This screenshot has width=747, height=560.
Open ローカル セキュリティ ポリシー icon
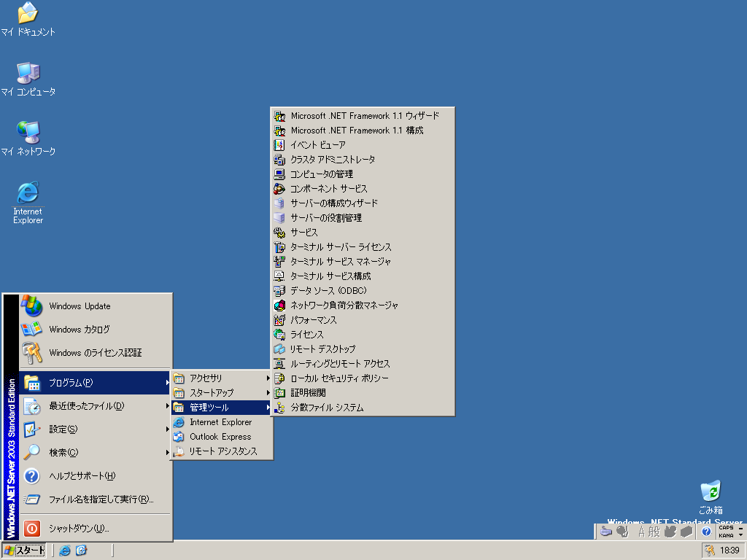[279, 378]
